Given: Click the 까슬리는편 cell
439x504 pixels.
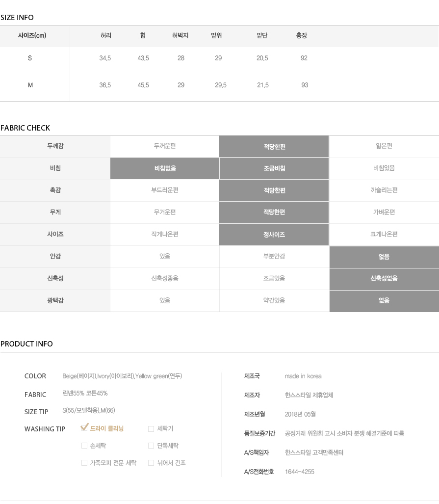Looking at the screenshot, I should point(384,190).
